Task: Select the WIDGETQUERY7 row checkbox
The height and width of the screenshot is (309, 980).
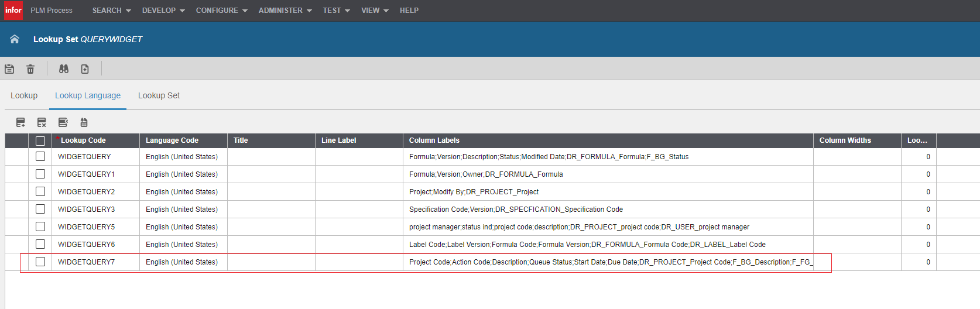Action: click(x=40, y=262)
